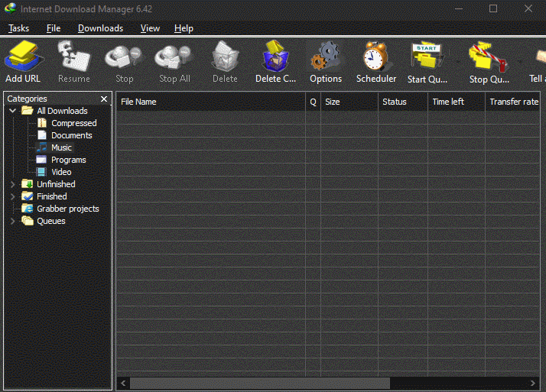Select the All Downloads category label
Viewport: 546px width, 392px height.
[x=63, y=111]
